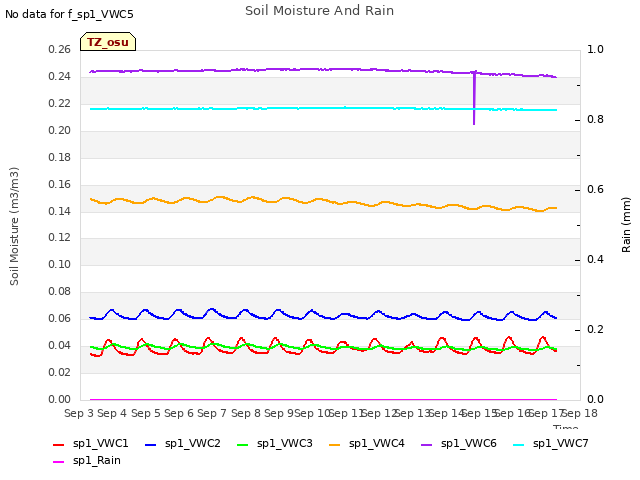Click the cyan sp1_VWC7 data line
Viewport: 640px width, 480px height.
click(x=323, y=109)
